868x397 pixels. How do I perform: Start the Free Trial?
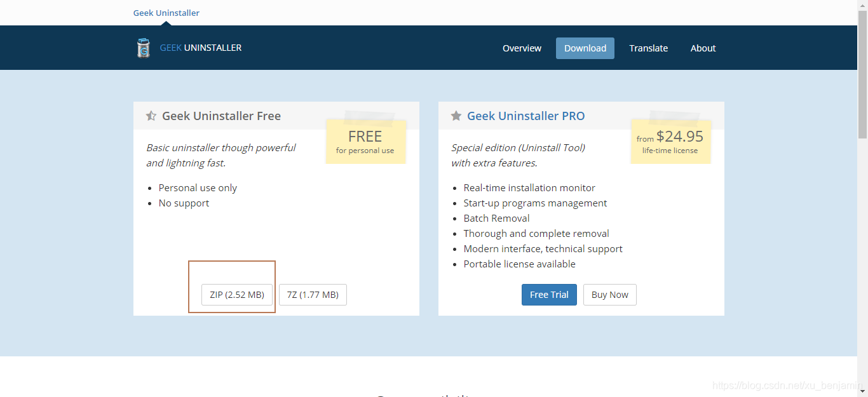(x=549, y=295)
